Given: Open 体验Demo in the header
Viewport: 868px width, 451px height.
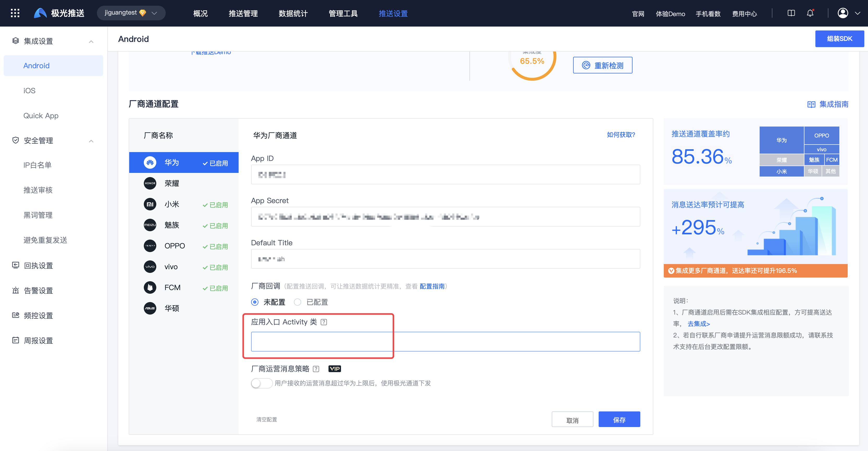Looking at the screenshot, I should click(670, 14).
